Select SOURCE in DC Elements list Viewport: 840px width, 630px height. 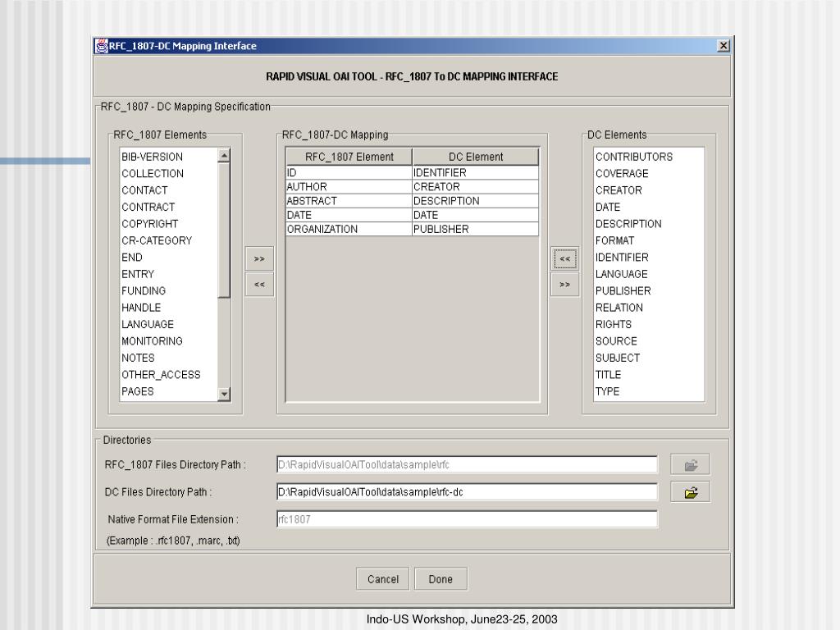(x=649, y=341)
